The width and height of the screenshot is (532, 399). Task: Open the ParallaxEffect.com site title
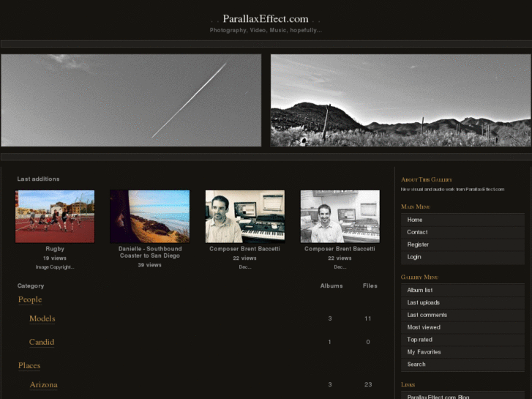(x=266, y=19)
